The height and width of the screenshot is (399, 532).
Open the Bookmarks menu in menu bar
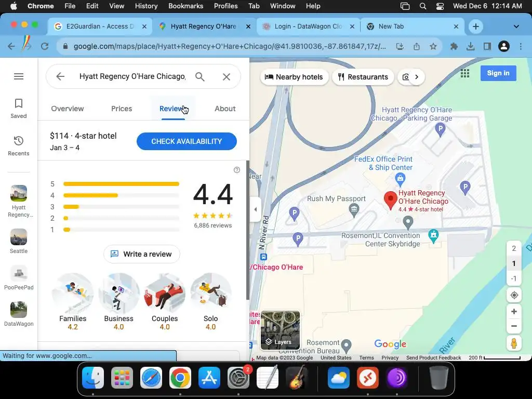click(x=185, y=6)
